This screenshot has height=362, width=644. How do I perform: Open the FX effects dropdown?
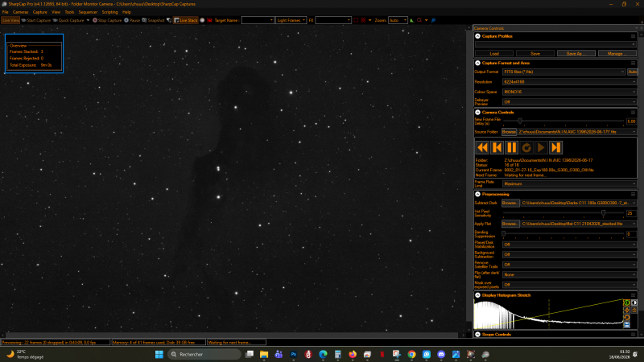[333, 20]
